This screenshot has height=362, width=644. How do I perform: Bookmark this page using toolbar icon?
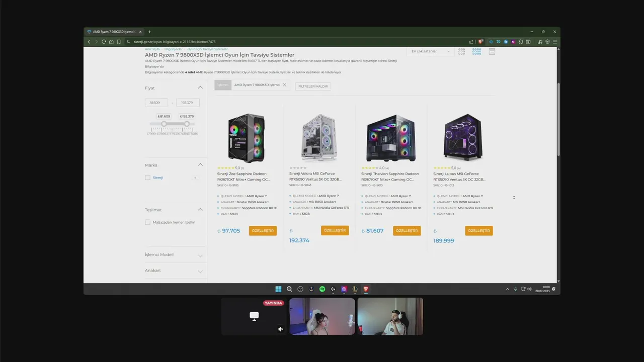pos(119,42)
